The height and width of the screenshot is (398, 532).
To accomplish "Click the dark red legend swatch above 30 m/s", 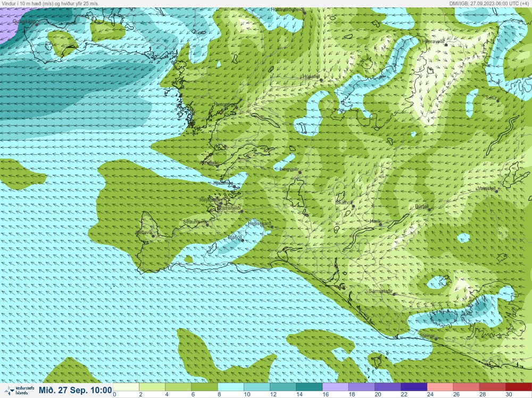I will click(518, 387).
